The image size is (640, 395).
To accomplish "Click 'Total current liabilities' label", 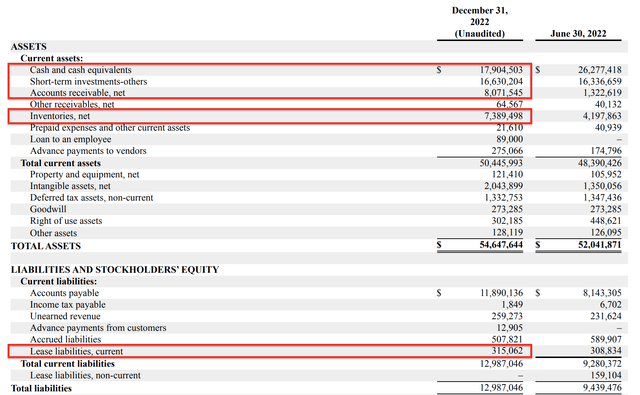I will pos(67,364).
